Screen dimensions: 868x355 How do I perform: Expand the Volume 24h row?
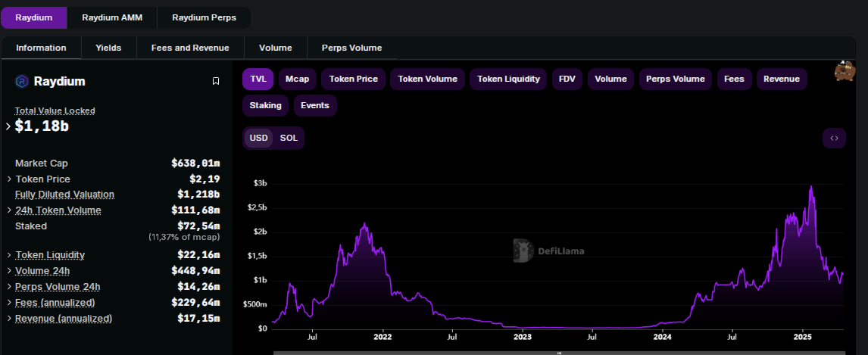point(9,271)
